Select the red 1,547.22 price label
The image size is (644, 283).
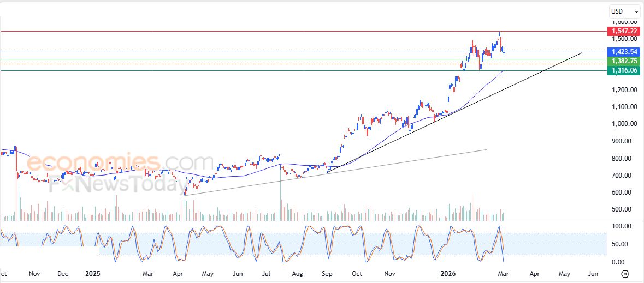[x=623, y=32]
